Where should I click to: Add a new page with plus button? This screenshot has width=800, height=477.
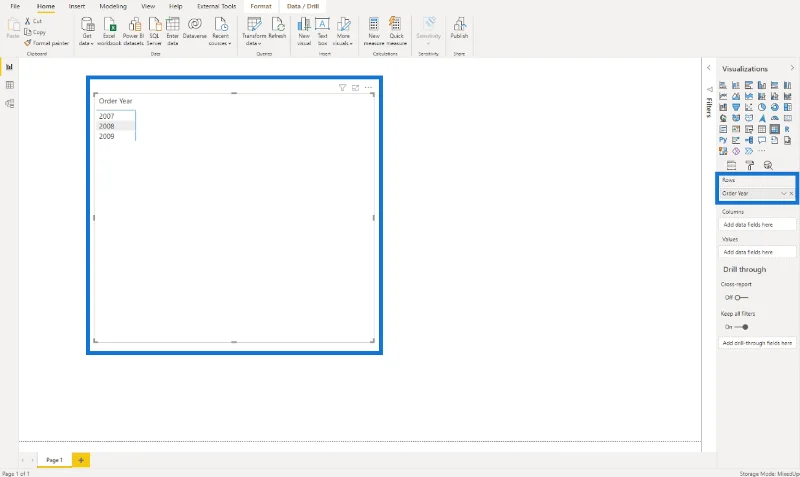tap(81, 460)
